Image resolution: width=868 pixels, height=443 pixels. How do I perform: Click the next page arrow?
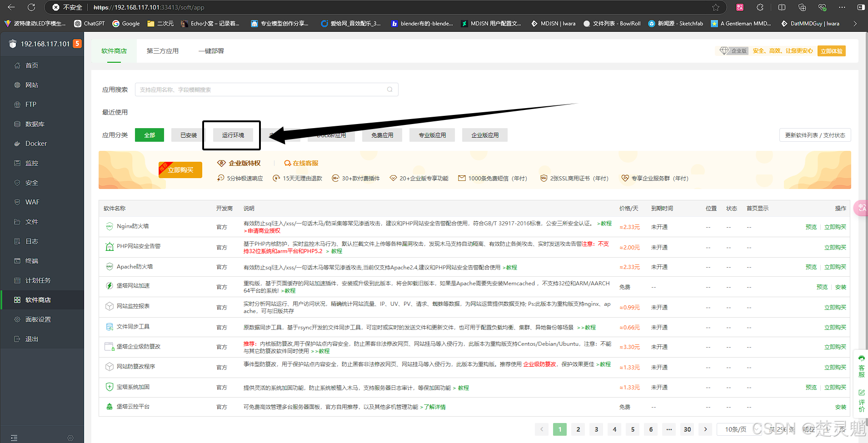705,429
